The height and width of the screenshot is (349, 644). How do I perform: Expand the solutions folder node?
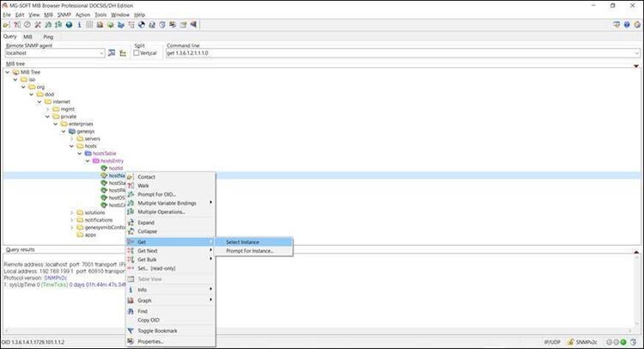71,213
